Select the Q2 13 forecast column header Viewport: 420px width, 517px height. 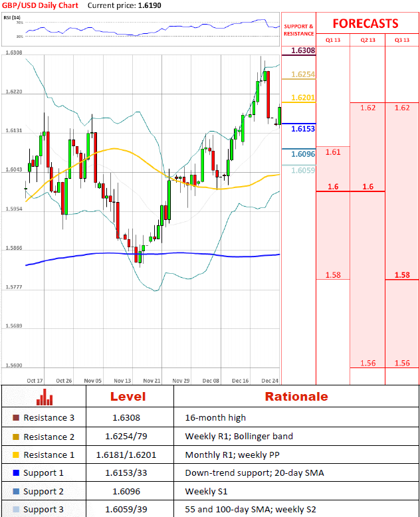[367, 40]
